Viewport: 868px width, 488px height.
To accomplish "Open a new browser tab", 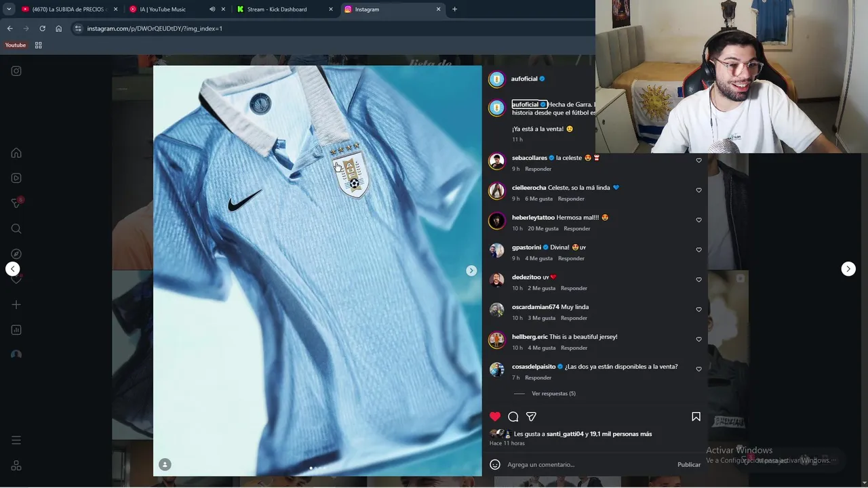I will click(x=454, y=9).
